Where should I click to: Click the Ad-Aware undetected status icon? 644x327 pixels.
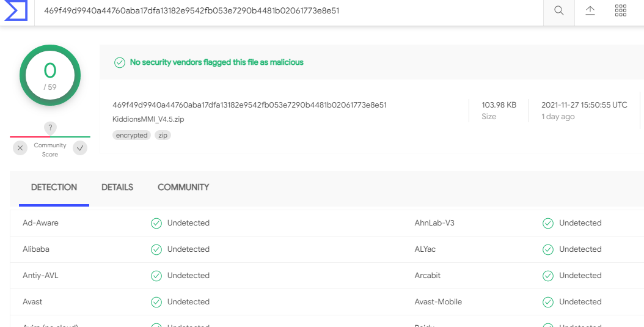(156, 223)
